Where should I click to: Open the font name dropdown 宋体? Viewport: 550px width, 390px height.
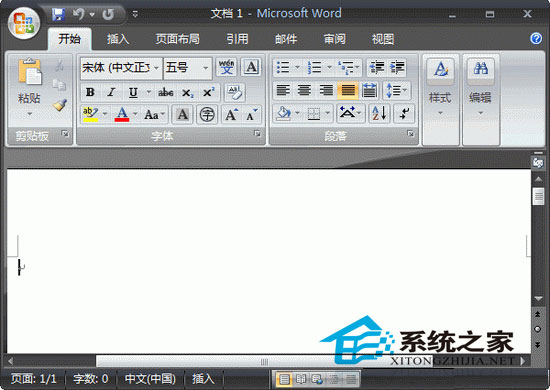click(x=156, y=67)
